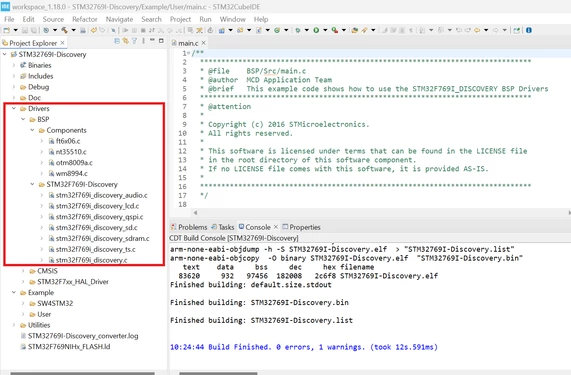Screen dimensions: 571x375
Task: Close the Project Explorer tab
Action: pos(62,43)
